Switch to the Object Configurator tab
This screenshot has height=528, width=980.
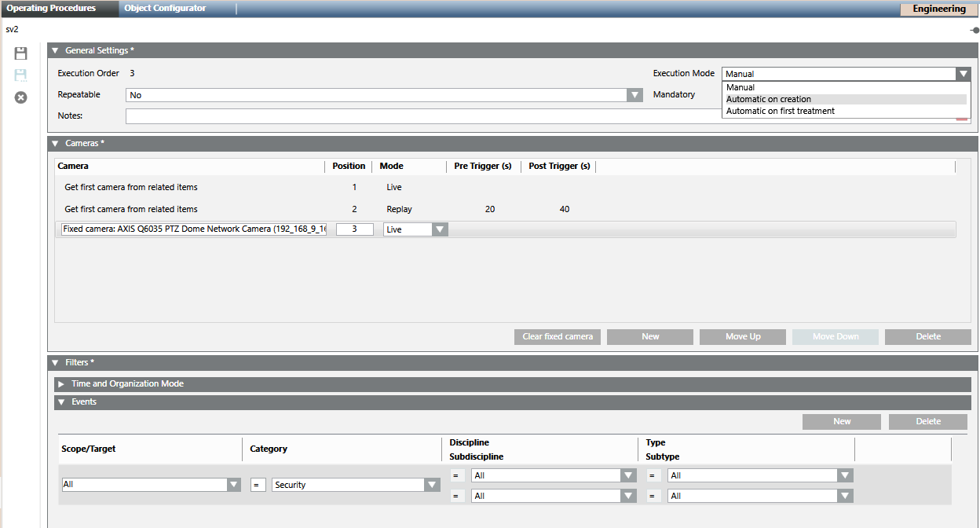165,9
